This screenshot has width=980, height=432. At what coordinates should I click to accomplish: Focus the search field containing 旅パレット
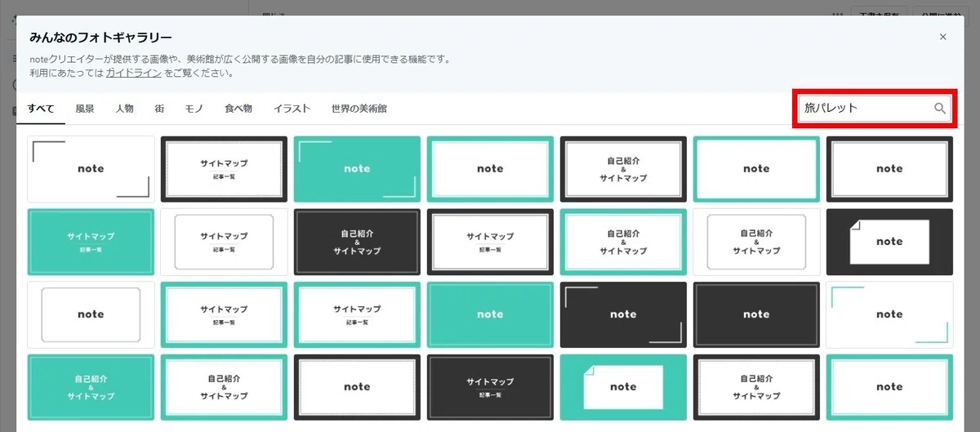coord(874,108)
